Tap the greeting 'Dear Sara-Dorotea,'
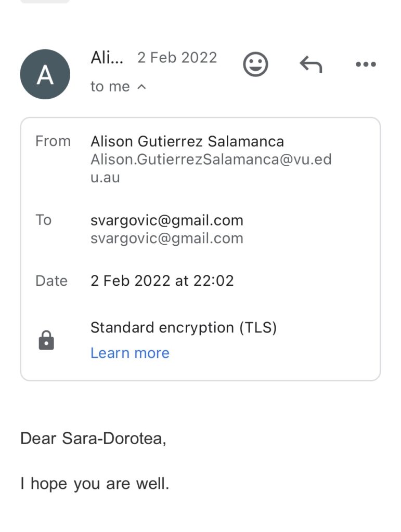Screen dimensions: 401x532 [x=93, y=438]
